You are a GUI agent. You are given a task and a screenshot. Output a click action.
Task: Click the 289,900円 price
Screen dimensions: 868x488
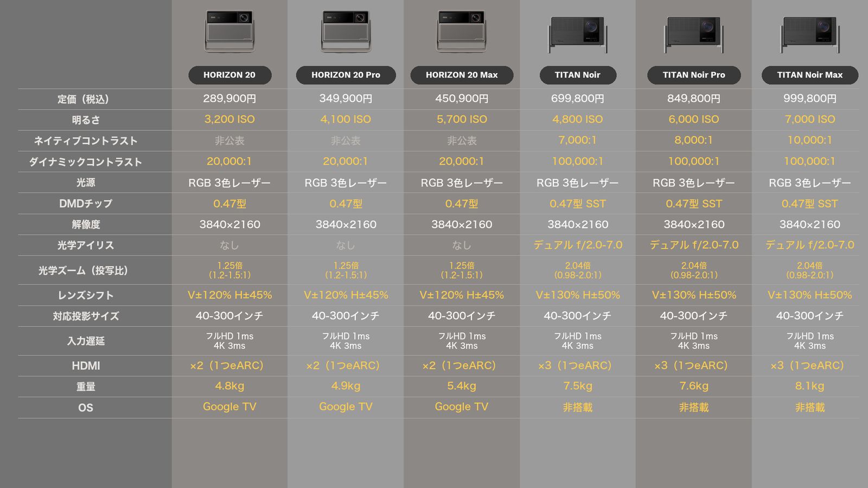coord(229,99)
